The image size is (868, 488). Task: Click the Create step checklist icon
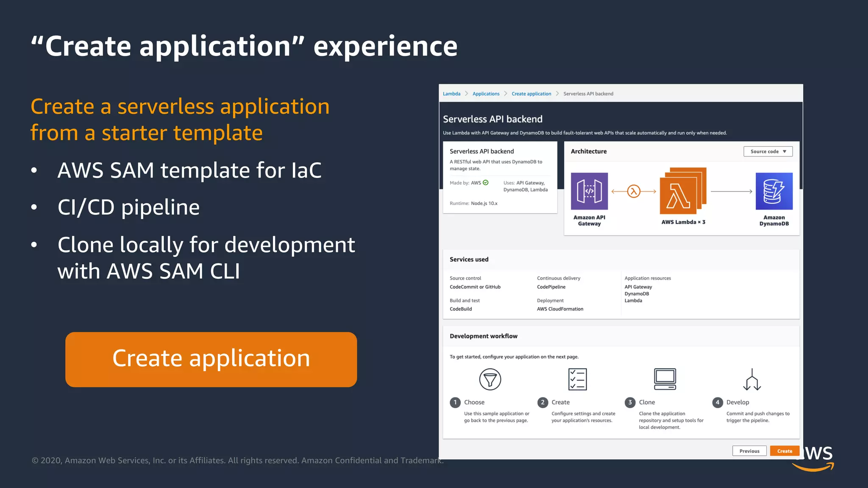[x=578, y=379]
